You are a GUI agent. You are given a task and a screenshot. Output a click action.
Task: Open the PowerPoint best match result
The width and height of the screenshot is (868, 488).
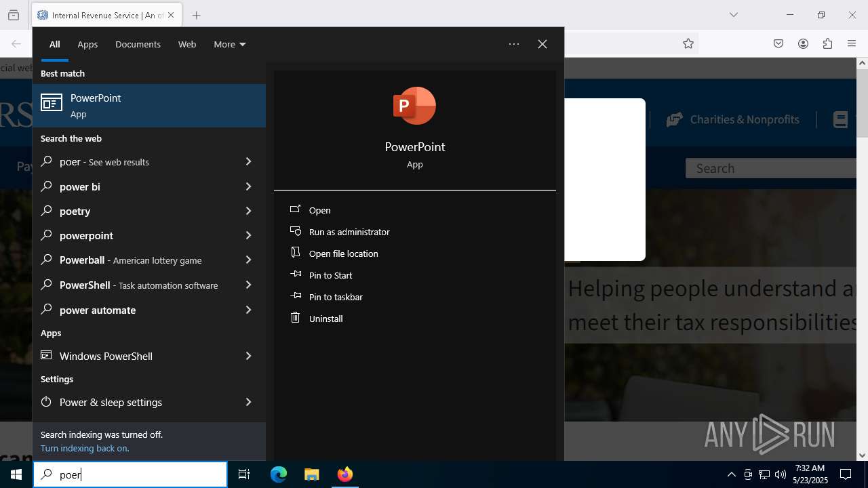point(149,106)
